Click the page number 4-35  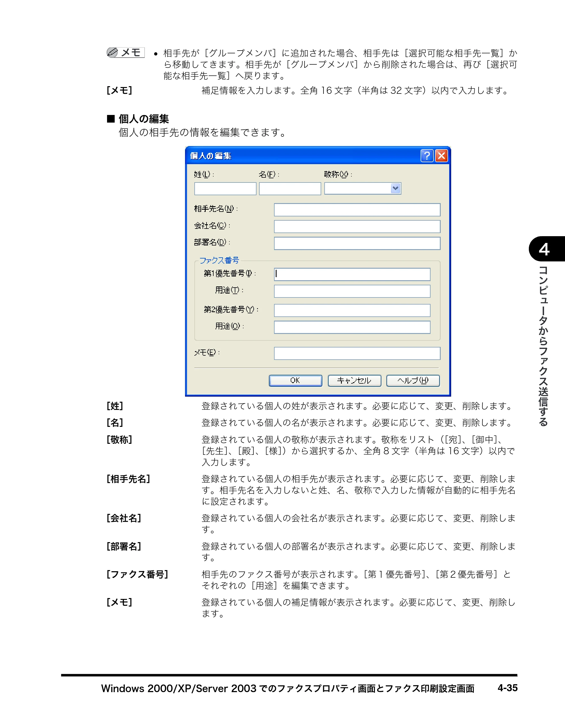[x=507, y=688]
